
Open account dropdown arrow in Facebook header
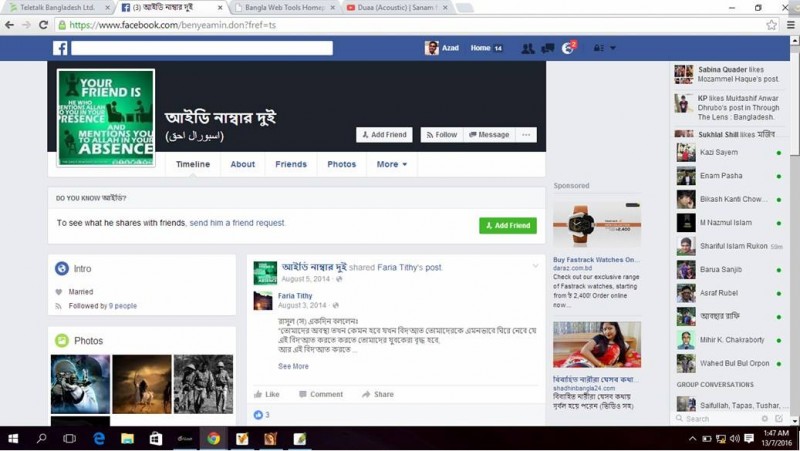613,48
